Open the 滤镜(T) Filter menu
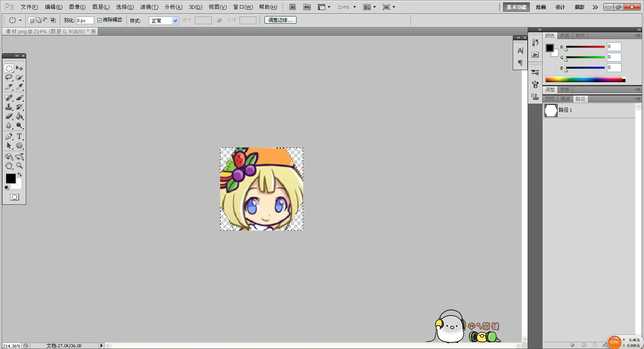 tap(149, 7)
